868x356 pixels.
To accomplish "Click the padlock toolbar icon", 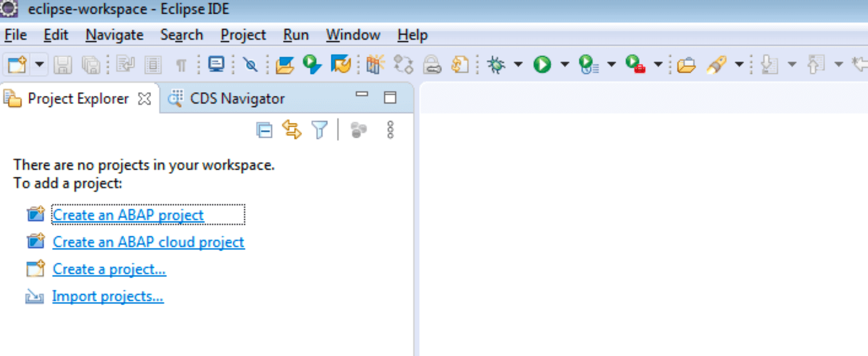I will [x=432, y=65].
